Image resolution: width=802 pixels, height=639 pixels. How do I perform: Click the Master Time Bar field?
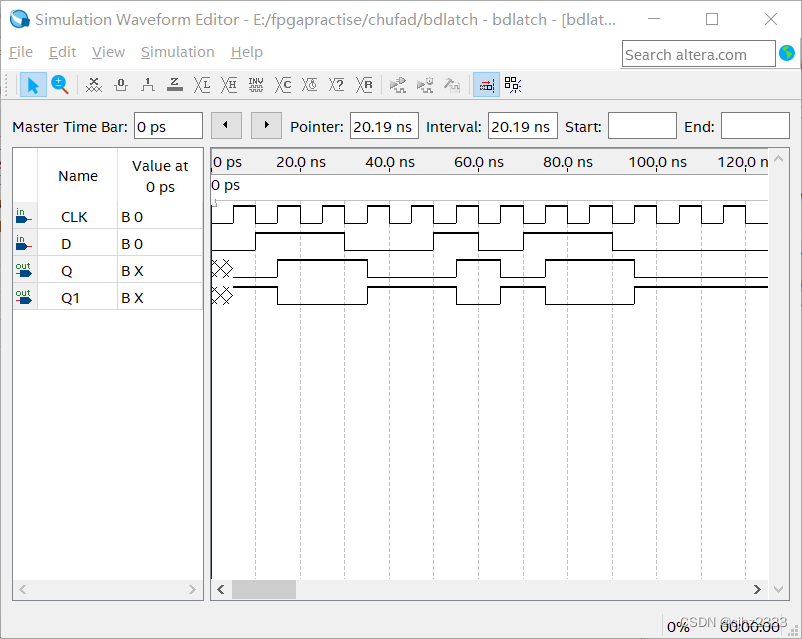click(x=168, y=126)
